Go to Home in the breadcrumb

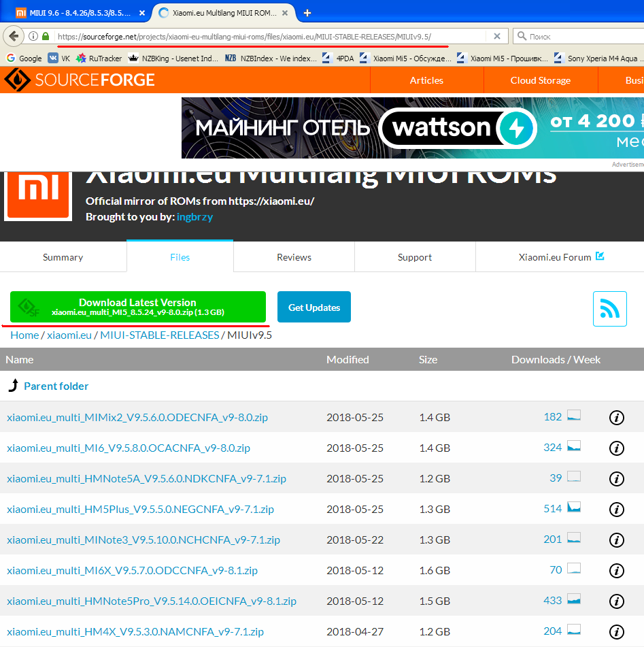coord(24,335)
